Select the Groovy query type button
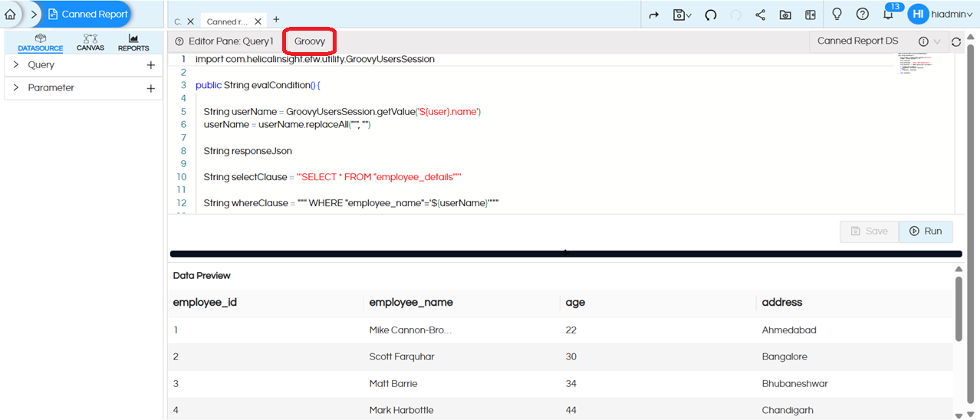 [x=310, y=41]
